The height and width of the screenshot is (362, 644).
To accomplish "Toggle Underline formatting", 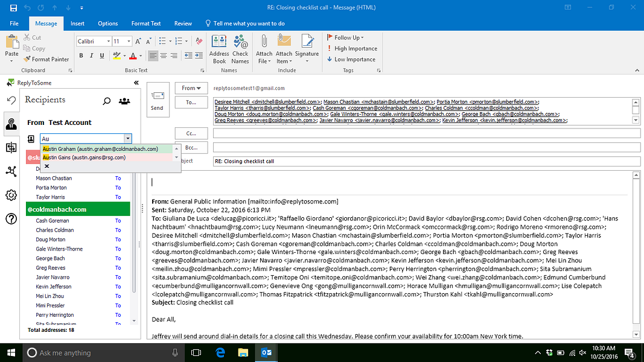I will 102,56.
